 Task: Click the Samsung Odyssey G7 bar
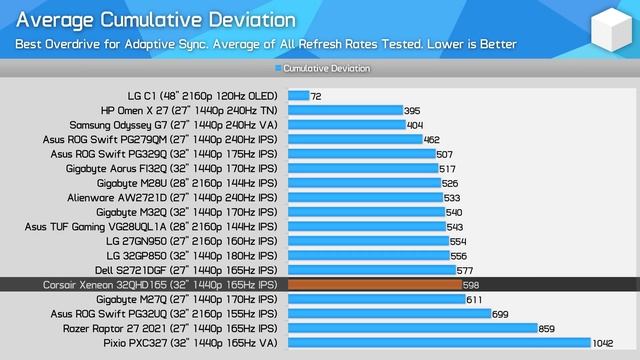pos(347,125)
